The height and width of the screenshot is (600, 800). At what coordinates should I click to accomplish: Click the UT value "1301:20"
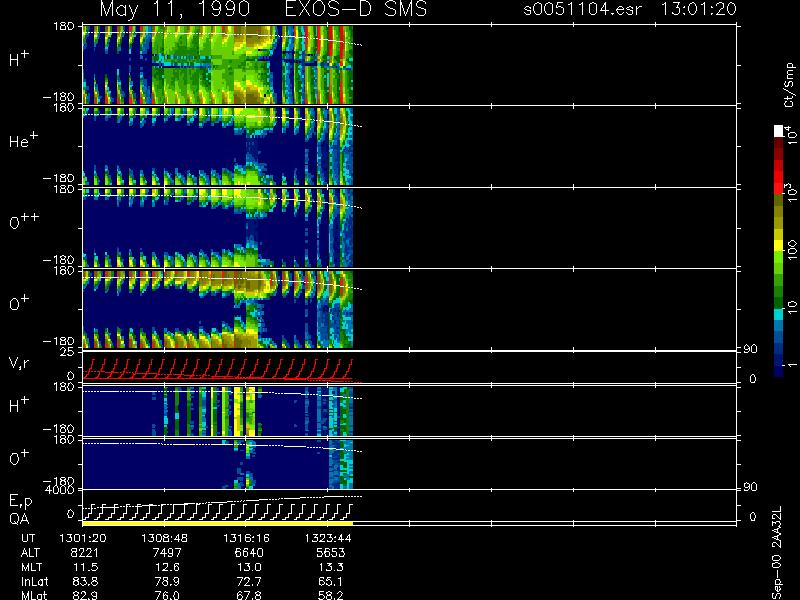83,538
